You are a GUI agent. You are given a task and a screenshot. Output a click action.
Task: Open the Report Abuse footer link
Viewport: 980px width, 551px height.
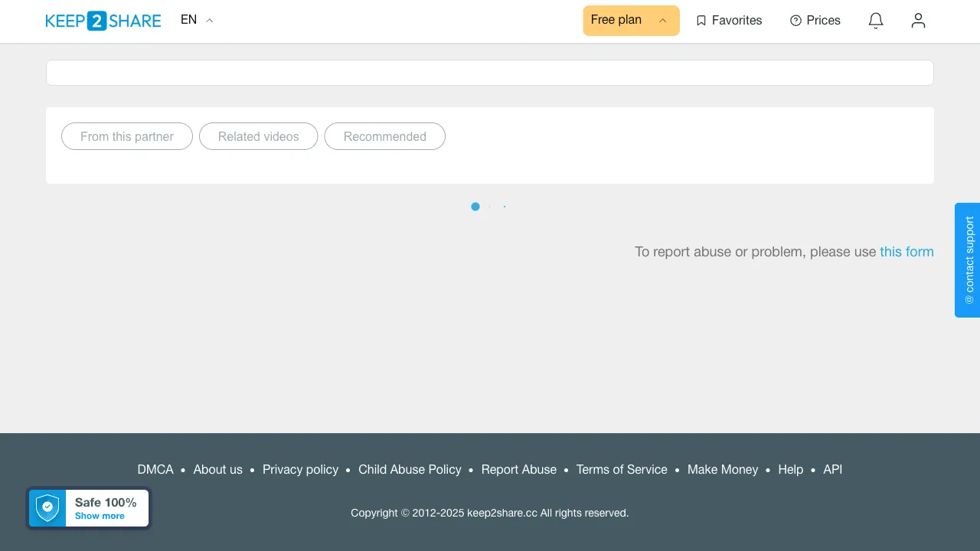pyautogui.click(x=519, y=470)
